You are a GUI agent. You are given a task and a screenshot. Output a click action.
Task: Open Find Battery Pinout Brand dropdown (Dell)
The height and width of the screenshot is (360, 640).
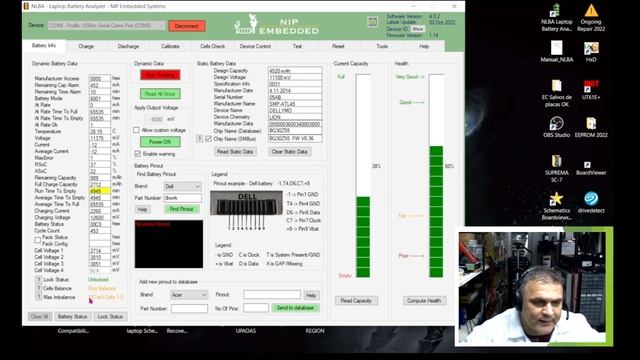182,186
